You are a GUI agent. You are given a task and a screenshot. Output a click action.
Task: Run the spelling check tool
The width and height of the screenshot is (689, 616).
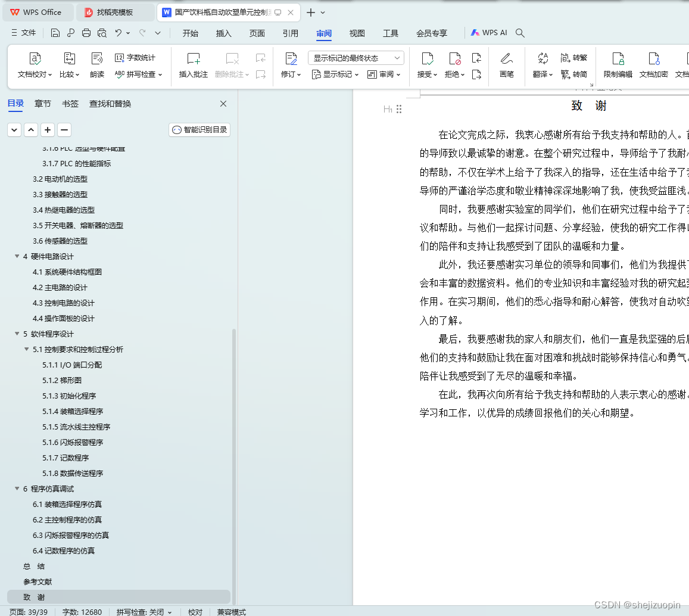tap(138, 74)
